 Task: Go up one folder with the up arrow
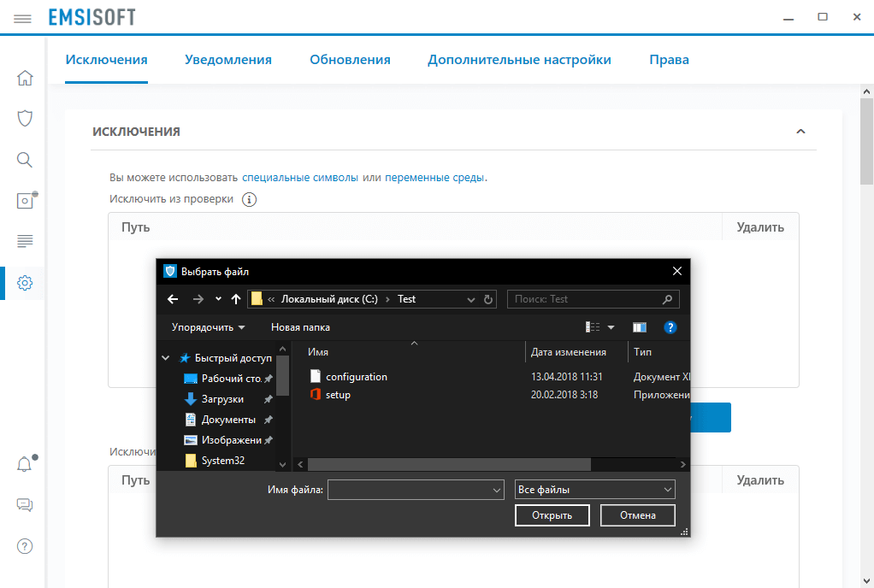236,299
